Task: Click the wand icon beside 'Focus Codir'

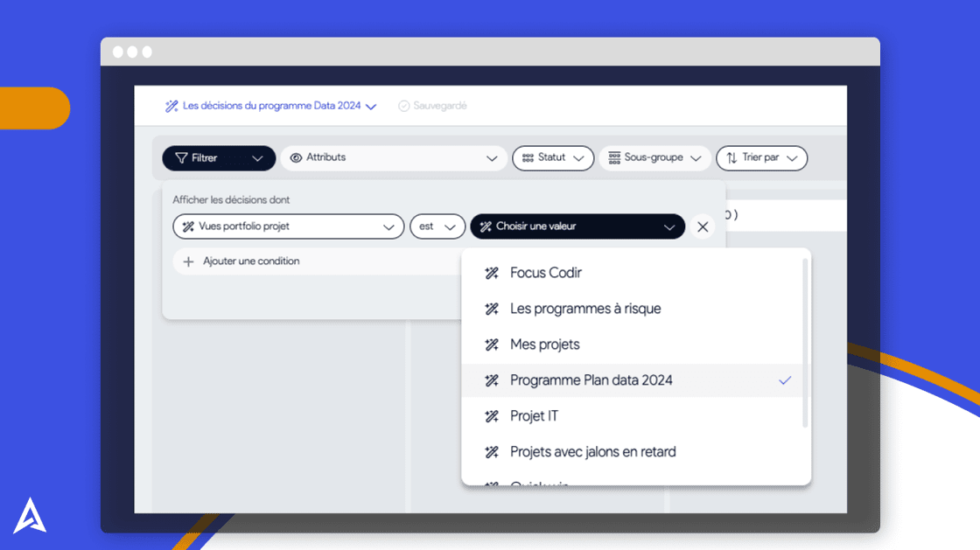Action: (x=492, y=273)
